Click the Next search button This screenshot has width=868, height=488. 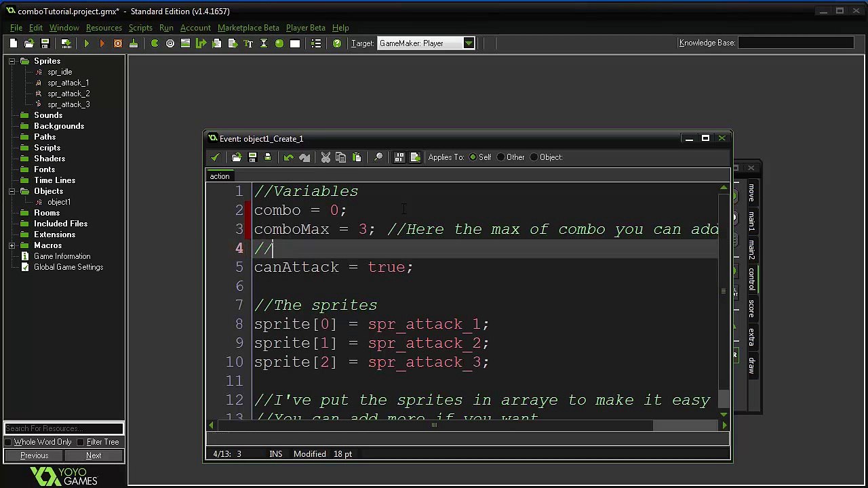coord(94,455)
